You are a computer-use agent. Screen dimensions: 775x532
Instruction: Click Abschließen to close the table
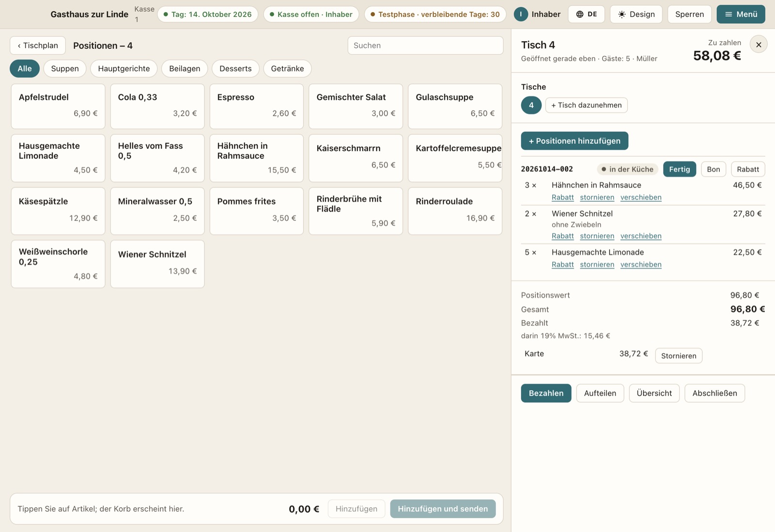(714, 393)
